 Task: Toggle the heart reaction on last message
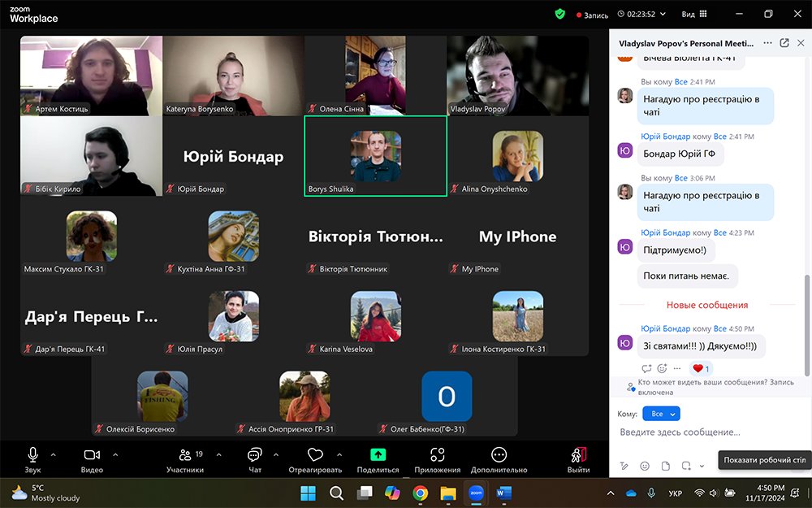(x=701, y=368)
